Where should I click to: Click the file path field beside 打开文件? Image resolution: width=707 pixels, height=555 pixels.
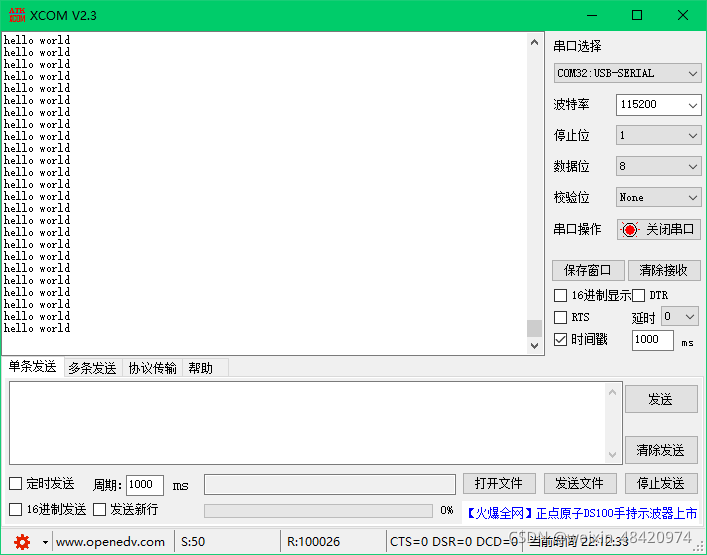330,485
